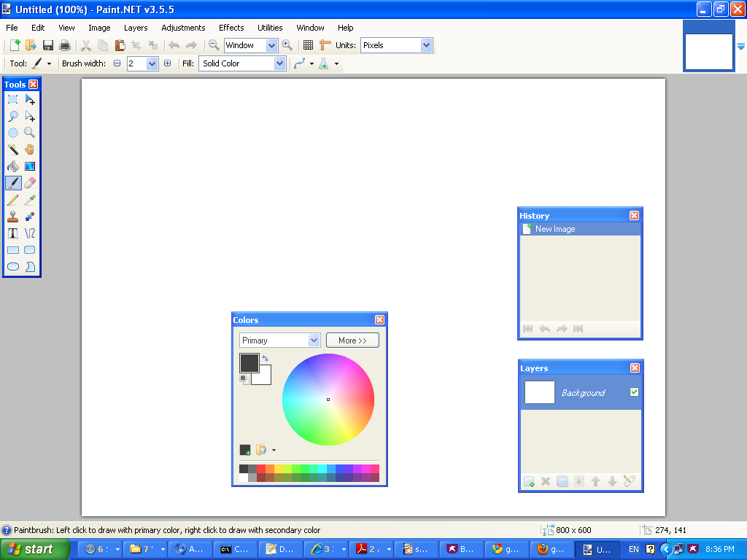
Task: Reset colors to black and white
Action: [244, 379]
